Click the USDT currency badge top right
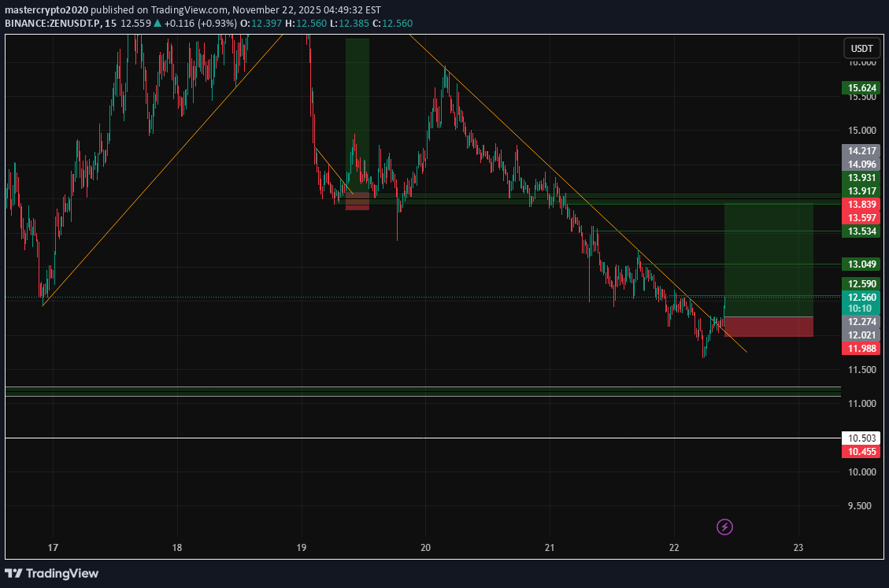The image size is (889, 588). click(861, 48)
